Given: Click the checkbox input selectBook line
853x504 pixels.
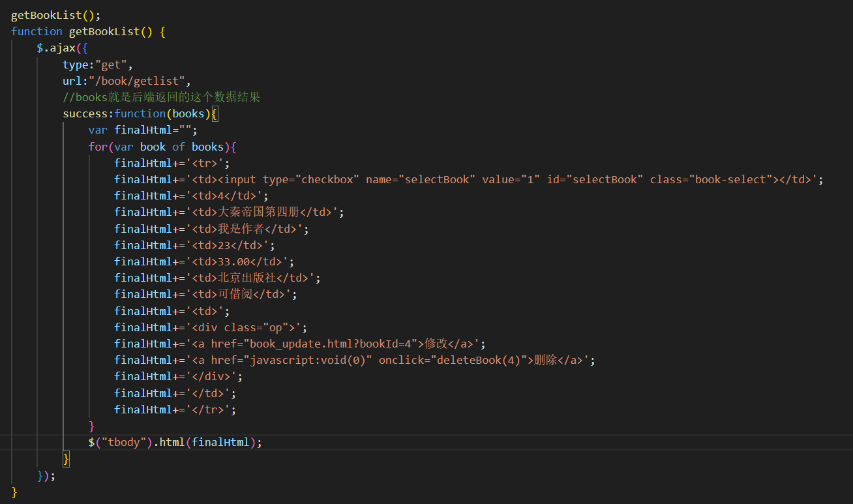Looking at the screenshot, I should tap(469, 179).
